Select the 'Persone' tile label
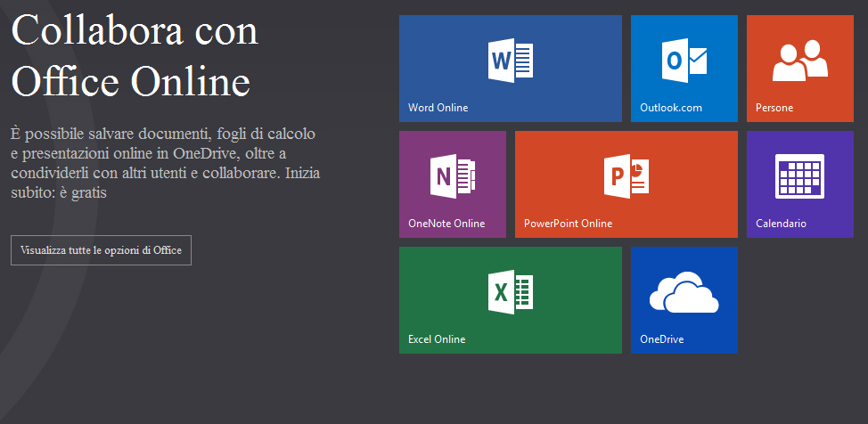Viewport: 868px width, 424px height. (x=774, y=108)
